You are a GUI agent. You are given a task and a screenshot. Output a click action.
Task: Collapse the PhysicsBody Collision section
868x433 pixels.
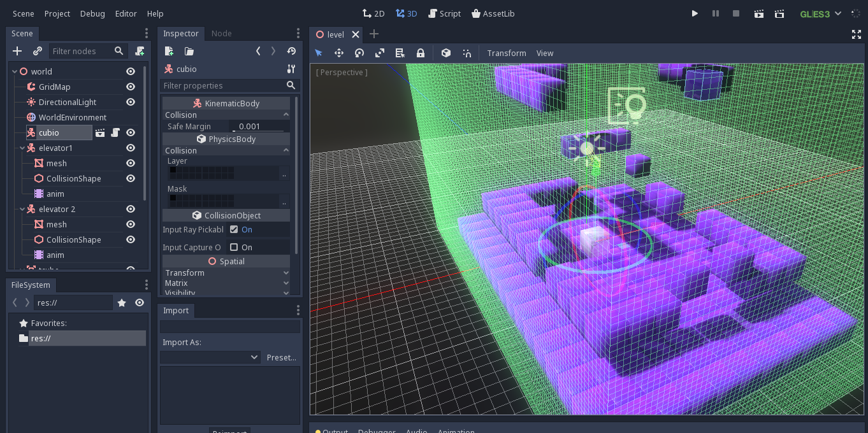(226, 150)
